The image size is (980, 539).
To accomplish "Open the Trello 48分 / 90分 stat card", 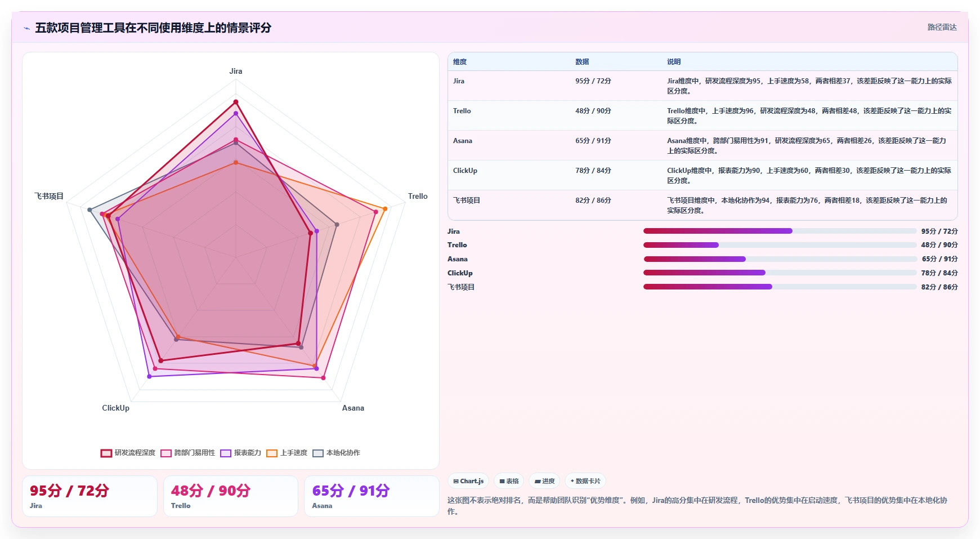I will [231, 496].
